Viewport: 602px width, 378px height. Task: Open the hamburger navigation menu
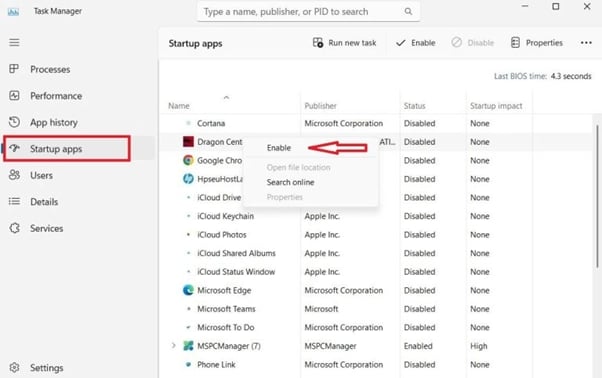[x=14, y=42]
